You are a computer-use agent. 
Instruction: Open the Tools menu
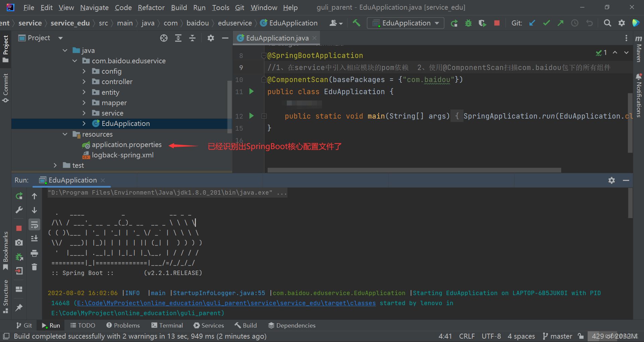221,7
